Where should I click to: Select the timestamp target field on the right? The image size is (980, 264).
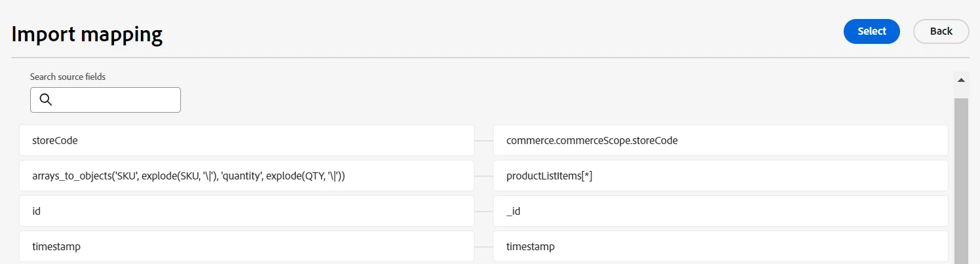click(720, 246)
